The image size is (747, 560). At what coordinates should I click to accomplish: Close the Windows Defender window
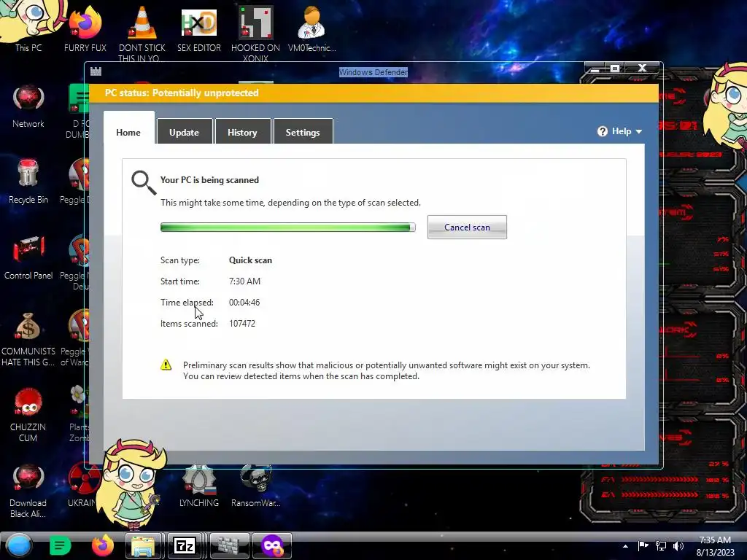pyautogui.click(x=642, y=68)
